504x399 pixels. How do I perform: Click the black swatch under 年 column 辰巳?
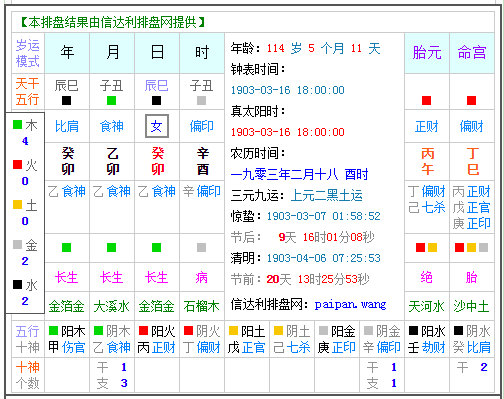[x=66, y=100]
